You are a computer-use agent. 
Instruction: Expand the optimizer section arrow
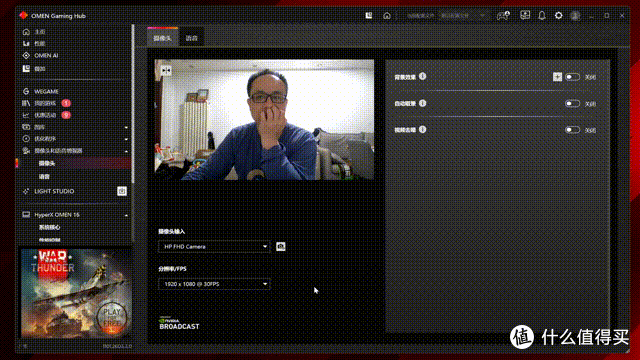coord(126,139)
